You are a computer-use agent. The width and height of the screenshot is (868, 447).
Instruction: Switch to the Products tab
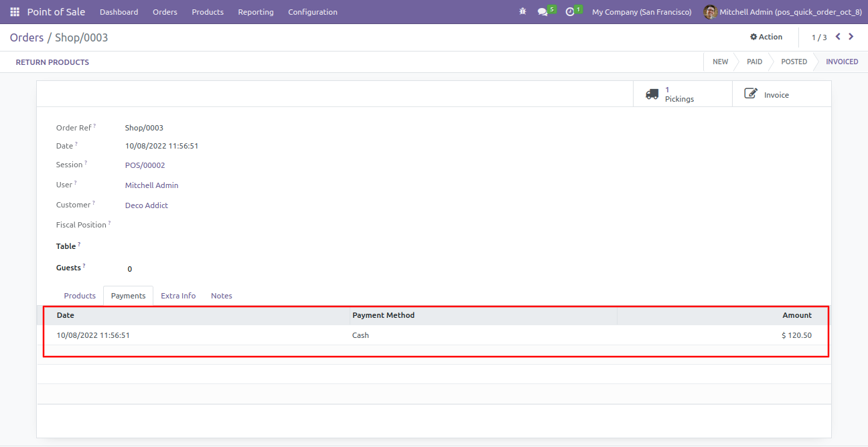80,296
